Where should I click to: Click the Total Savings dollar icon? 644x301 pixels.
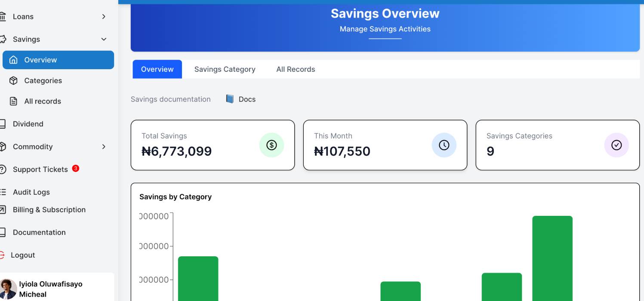click(271, 145)
